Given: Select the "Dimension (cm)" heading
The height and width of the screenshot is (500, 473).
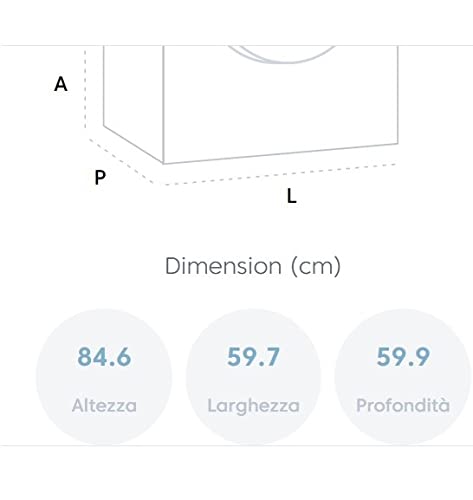Looking at the screenshot, I should [253, 266].
